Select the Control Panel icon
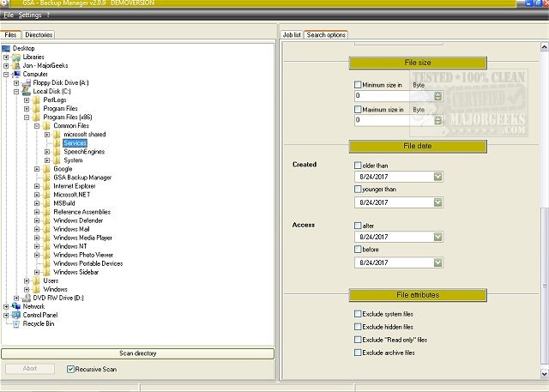The image size is (549, 392). tap(15, 315)
